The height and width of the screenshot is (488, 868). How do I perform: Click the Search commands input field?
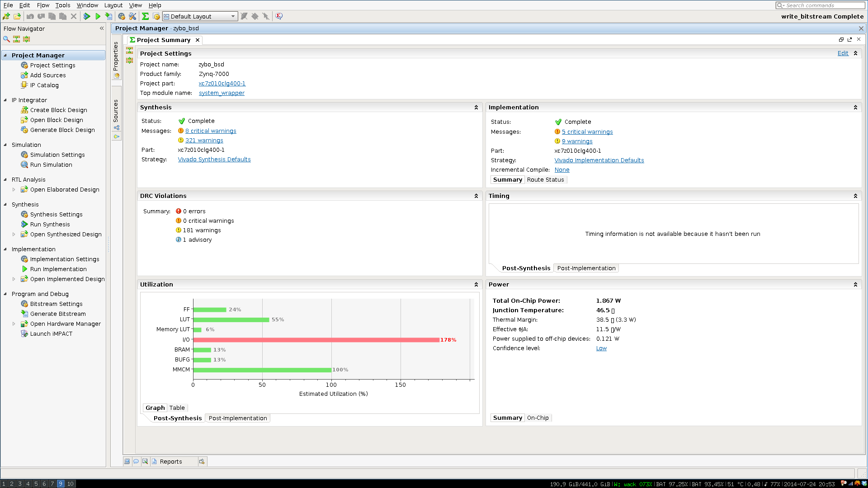(821, 5)
